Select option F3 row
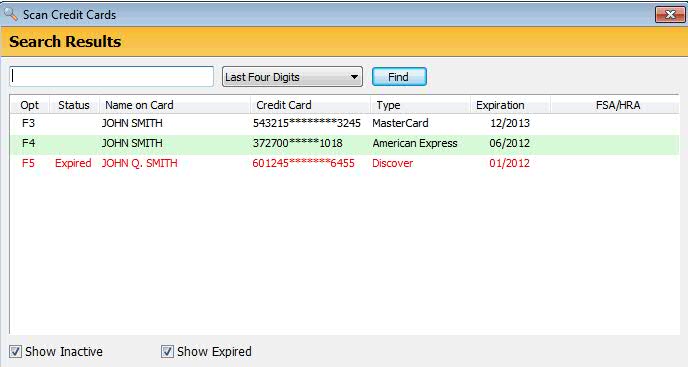The width and height of the screenshot is (688, 367). click(x=344, y=123)
